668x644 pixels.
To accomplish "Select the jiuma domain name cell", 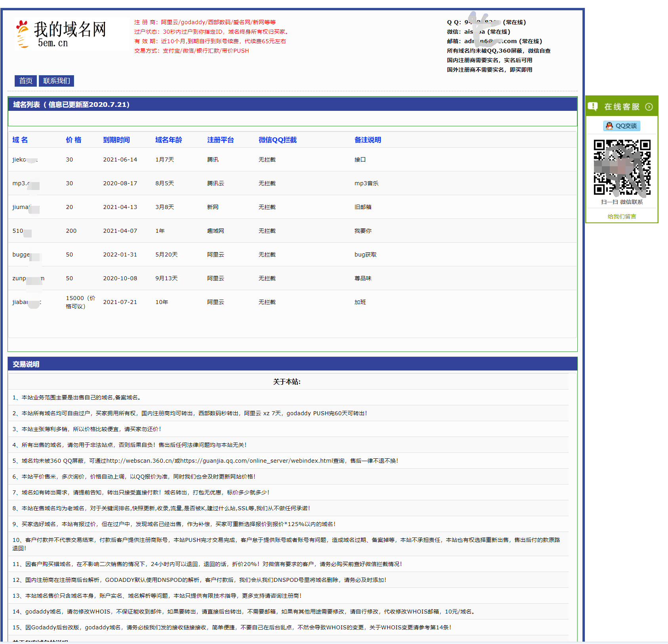I will coord(26,207).
